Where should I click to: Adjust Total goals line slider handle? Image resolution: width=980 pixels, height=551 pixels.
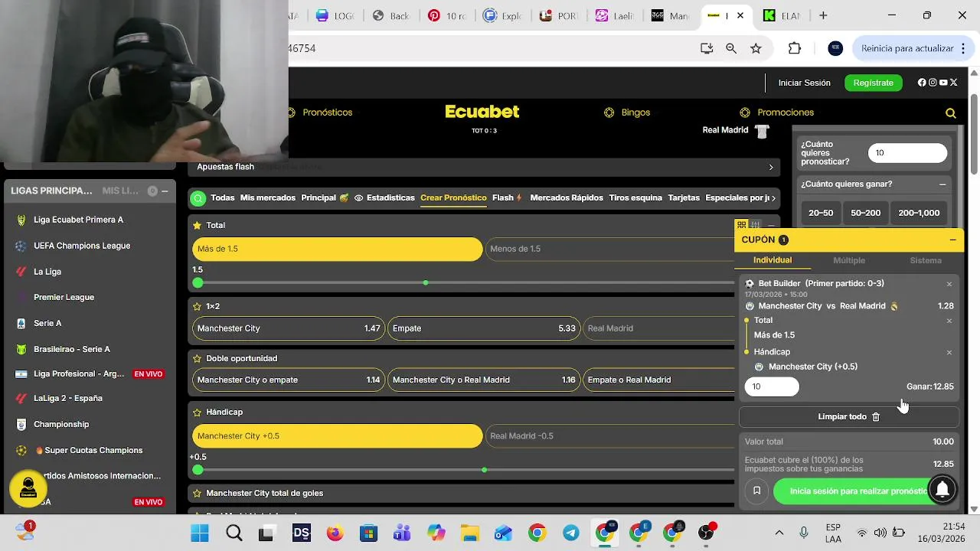click(x=198, y=283)
